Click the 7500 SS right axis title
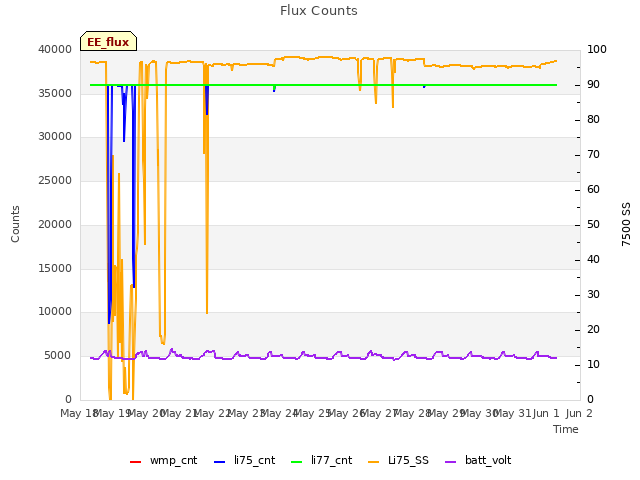The width and height of the screenshot is (640, 480). 626,224
